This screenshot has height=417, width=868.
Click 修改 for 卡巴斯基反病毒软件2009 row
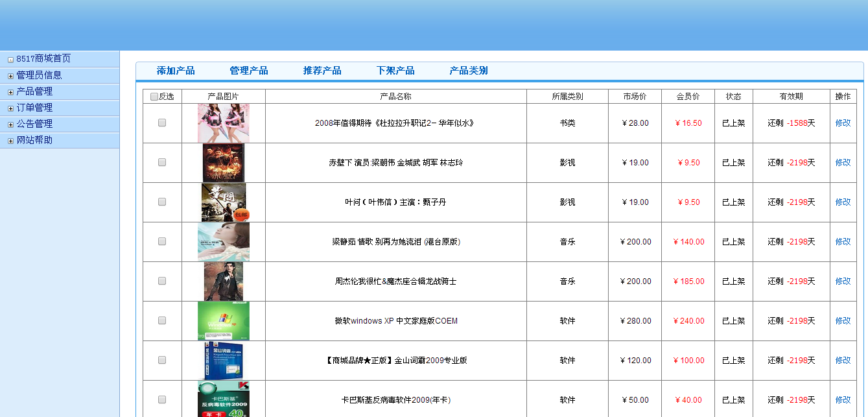[843, 400]
